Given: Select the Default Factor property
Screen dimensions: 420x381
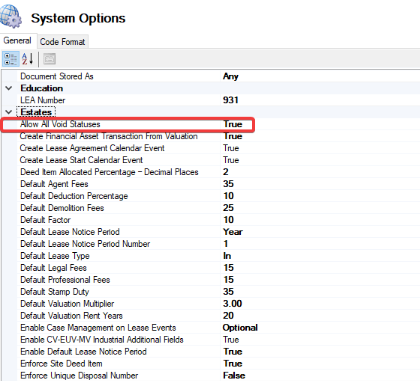Looking at the screenshot, I should click(45, 220).
